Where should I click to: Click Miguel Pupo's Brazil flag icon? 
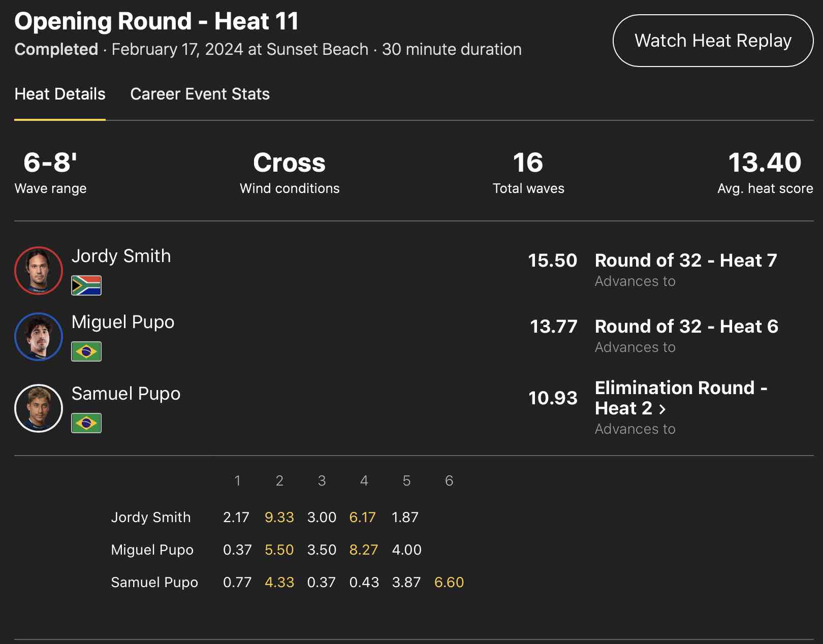tap(86, 351)
